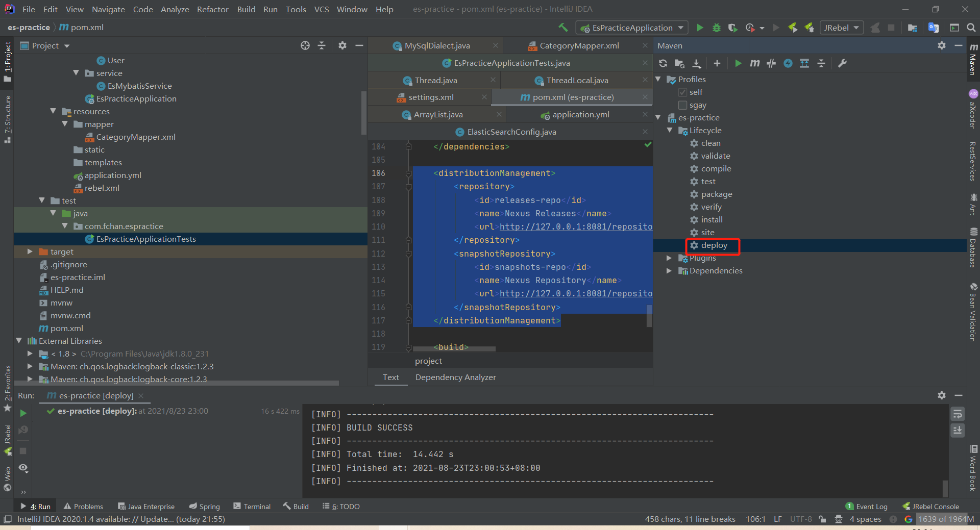
Task: Enable the sgay Maven profile checkbox
Action: (x=682, y=105)
